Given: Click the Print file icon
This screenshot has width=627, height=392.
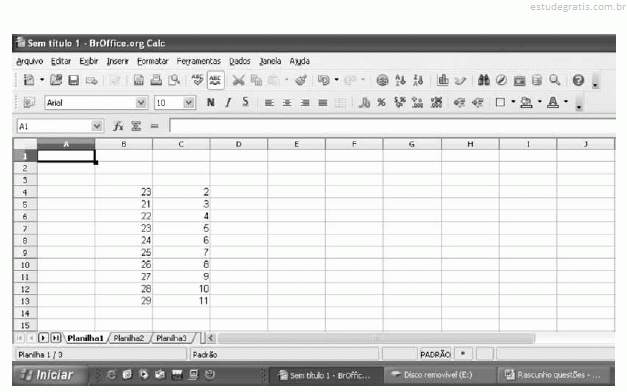Looking at the screenshot, I should click(x=156, y=80).
